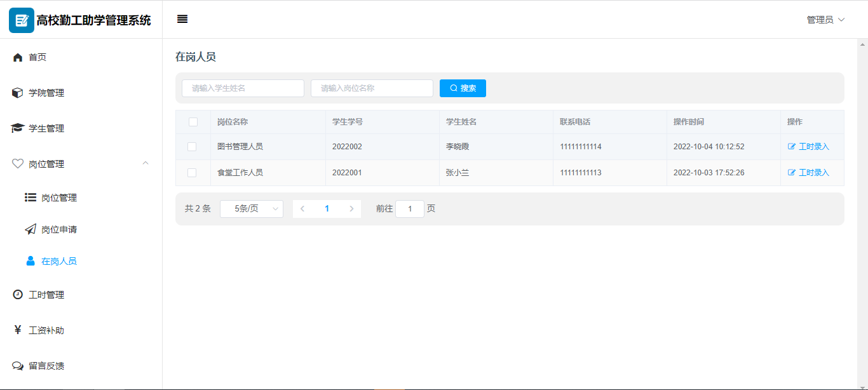Click the home icon beside 首页
868x390 pixels.
coord(18,57)
